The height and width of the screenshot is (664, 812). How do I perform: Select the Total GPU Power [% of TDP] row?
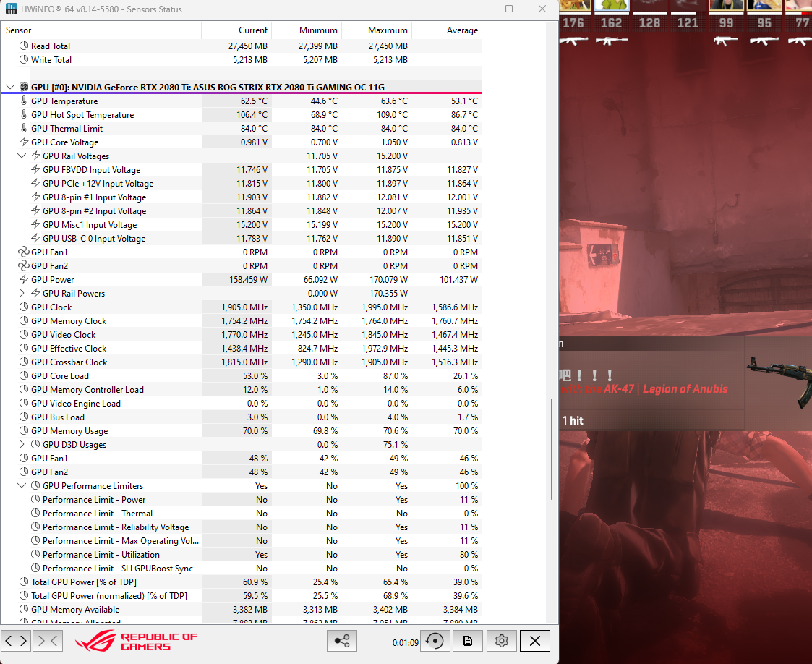pos(242,582)
